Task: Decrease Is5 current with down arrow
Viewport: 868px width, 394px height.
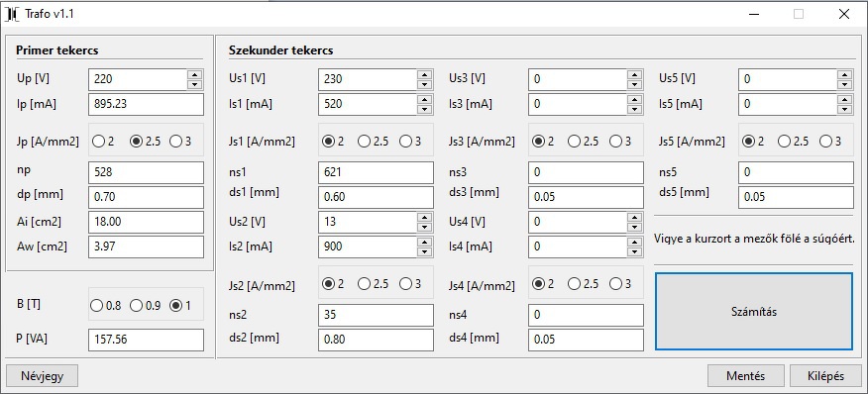Action: tap(844, 110)
